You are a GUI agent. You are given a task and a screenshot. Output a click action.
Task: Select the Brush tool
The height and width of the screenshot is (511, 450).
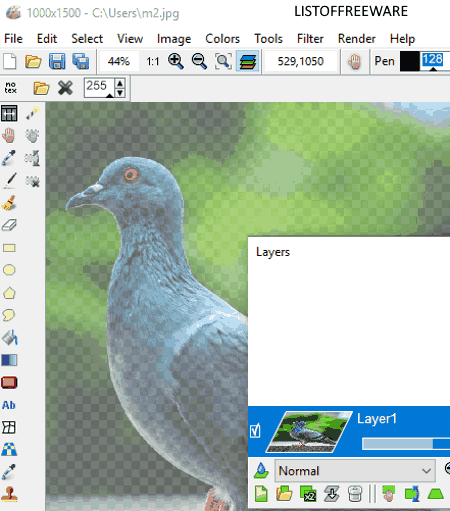pos(9,203)
